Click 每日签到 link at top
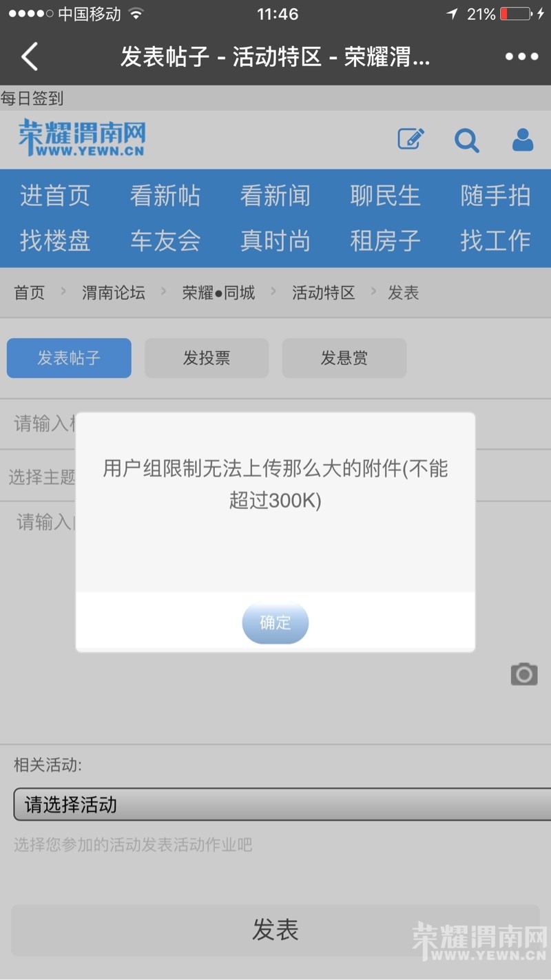Image resolution: width=551 pixels, height=980 pixels. (x=32, y=98)
